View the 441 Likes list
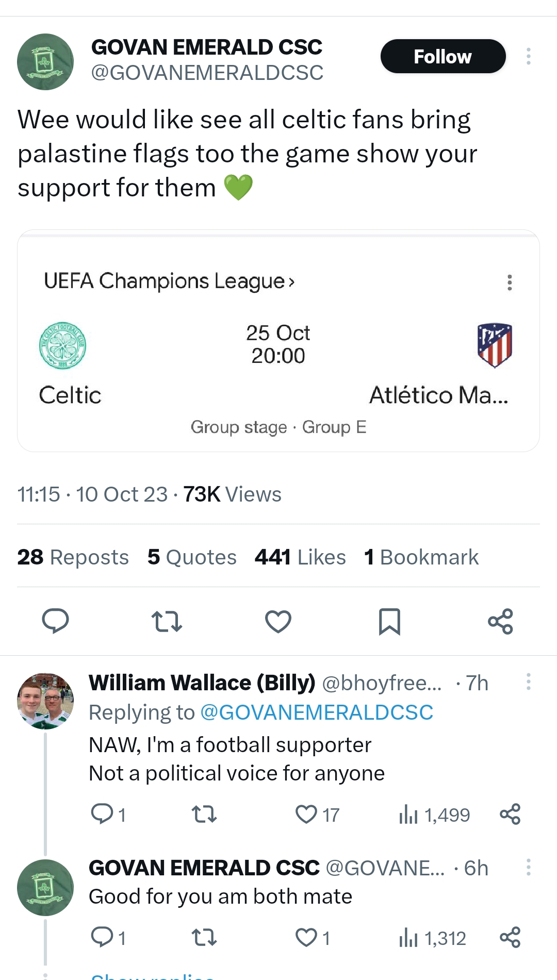The width and height of the screenshot is (557, 980). [x=300, y=557]
